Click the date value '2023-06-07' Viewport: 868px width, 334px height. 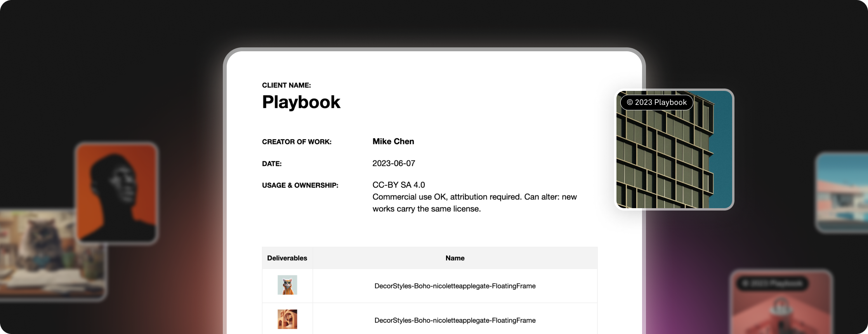[394, 164]
